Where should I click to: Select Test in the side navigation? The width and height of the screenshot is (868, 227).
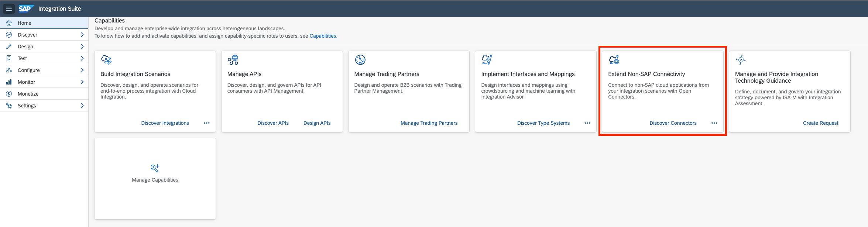44,58
